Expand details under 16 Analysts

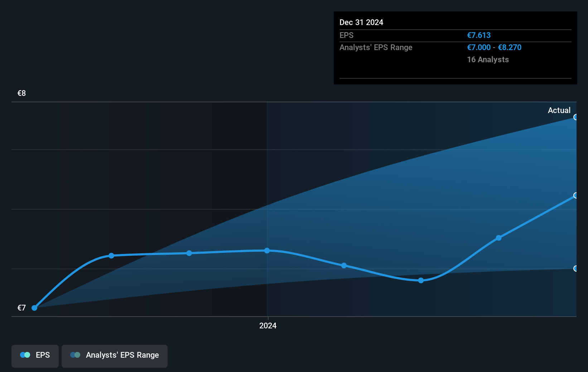[488, 60]
